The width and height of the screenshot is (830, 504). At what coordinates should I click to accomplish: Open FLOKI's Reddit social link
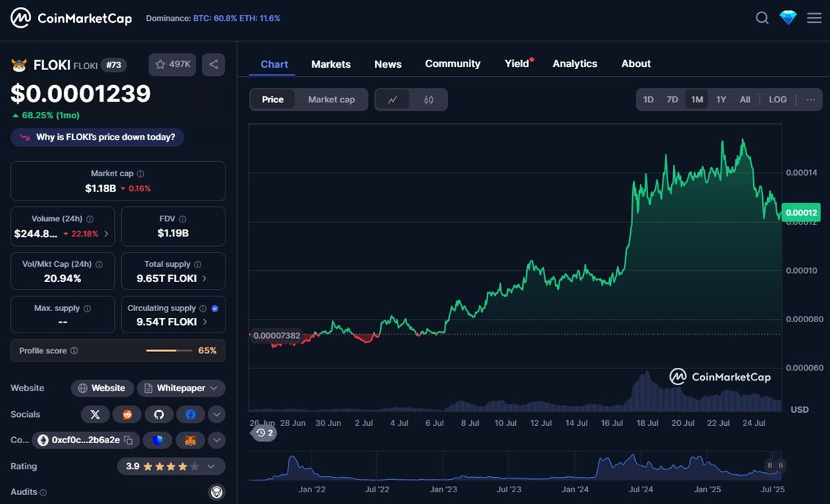coord(127,414)
